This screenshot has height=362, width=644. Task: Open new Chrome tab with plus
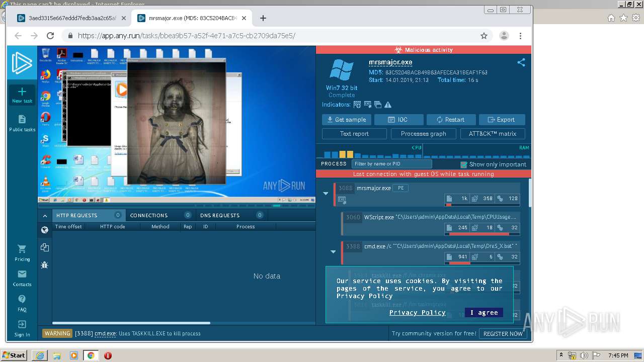coord(263,18)
